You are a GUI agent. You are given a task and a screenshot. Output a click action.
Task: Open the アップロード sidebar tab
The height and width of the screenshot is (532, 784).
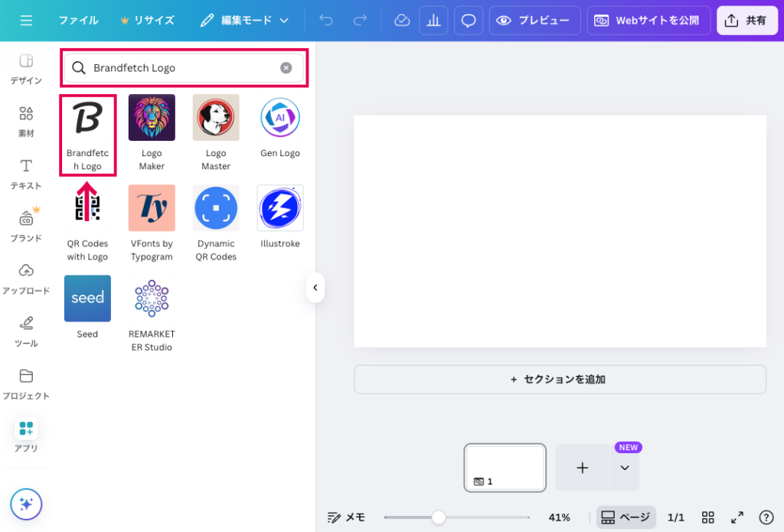[x=26, y=279]
